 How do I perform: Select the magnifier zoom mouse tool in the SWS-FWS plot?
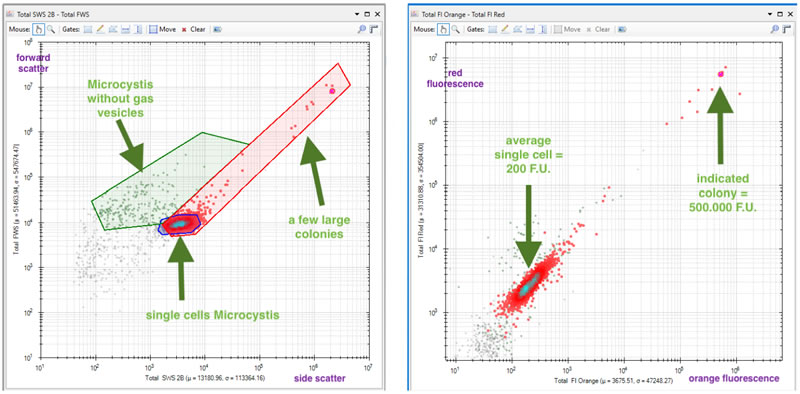[51, 29]
